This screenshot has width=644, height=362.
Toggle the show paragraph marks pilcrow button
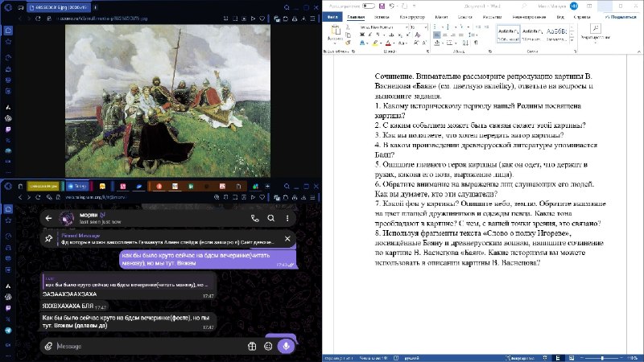(x=476, y=43)
